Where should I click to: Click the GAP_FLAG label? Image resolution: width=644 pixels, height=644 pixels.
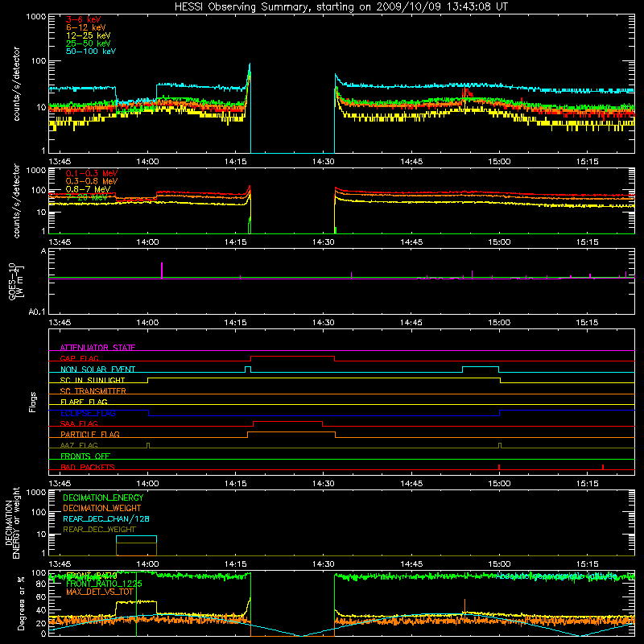(x=80, y=358)
